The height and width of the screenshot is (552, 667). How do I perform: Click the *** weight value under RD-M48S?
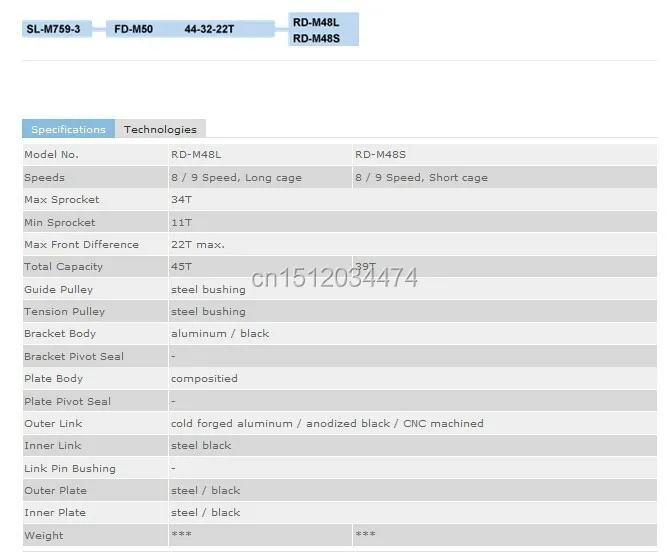[x=365, y=533]
